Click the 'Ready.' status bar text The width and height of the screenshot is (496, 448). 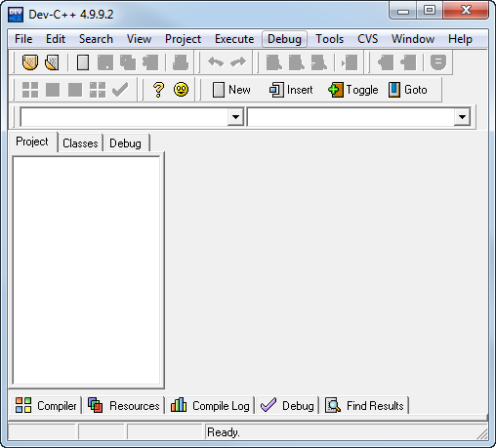[224, 432]
